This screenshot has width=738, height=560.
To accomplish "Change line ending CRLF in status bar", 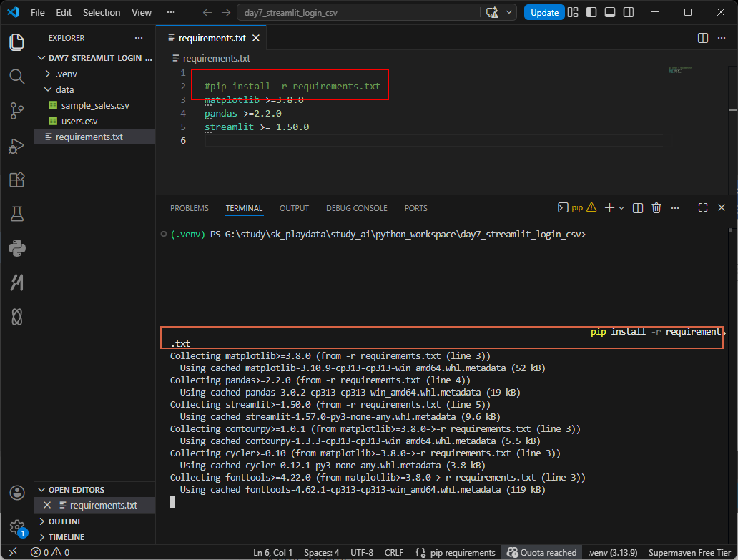I will coord(394,552).
